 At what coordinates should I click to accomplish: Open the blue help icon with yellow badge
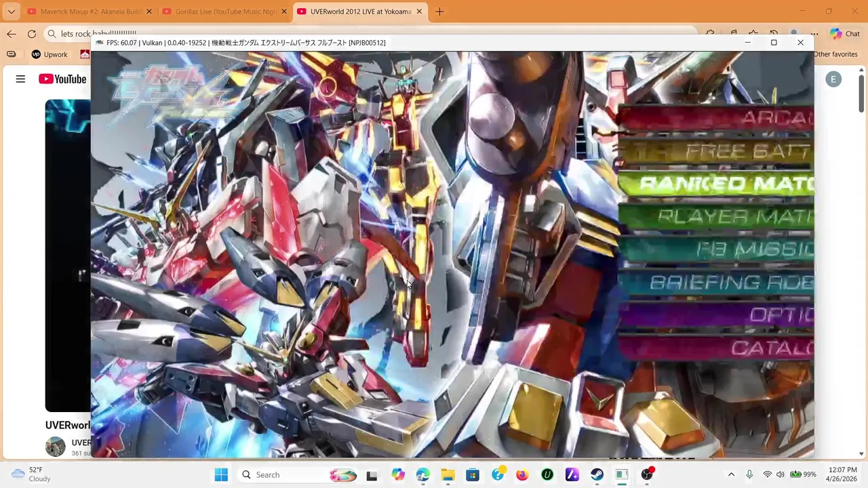coord(498,474)
